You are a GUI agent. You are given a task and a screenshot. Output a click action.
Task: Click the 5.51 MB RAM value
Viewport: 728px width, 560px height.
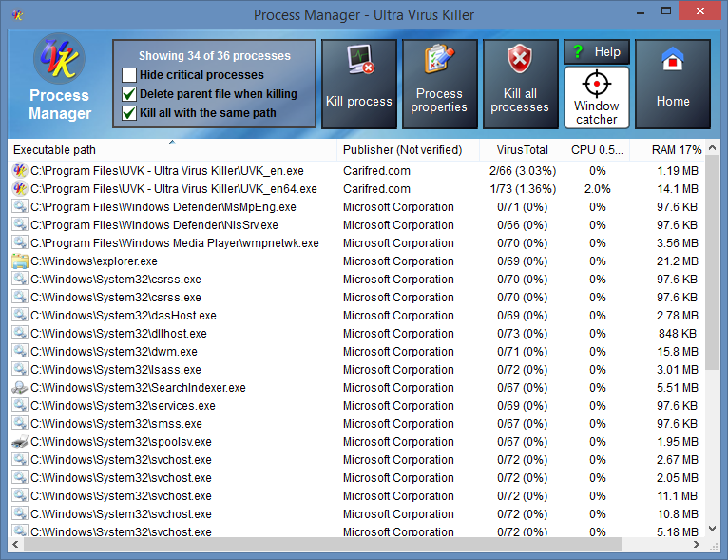point(678,388)
